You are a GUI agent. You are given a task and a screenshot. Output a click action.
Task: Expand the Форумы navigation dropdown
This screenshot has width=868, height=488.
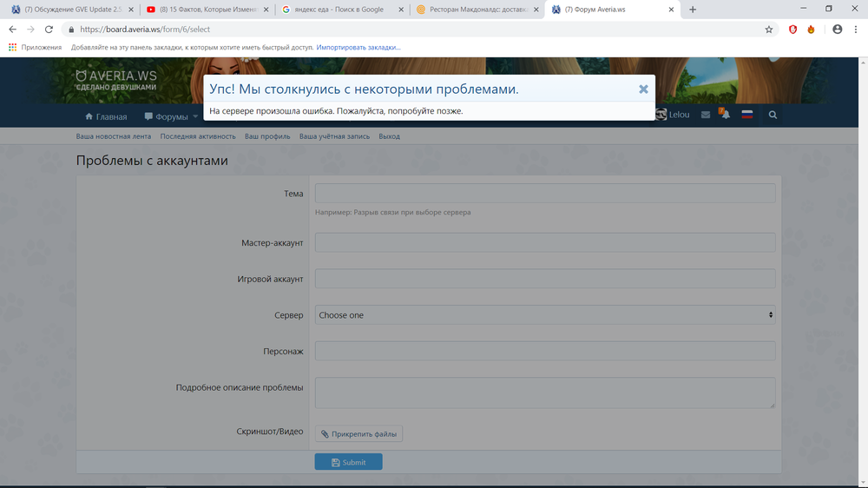(x=172, y=116)
